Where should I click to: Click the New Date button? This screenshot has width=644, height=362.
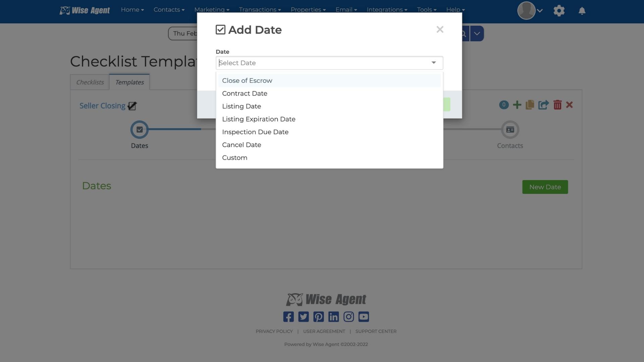545,187
